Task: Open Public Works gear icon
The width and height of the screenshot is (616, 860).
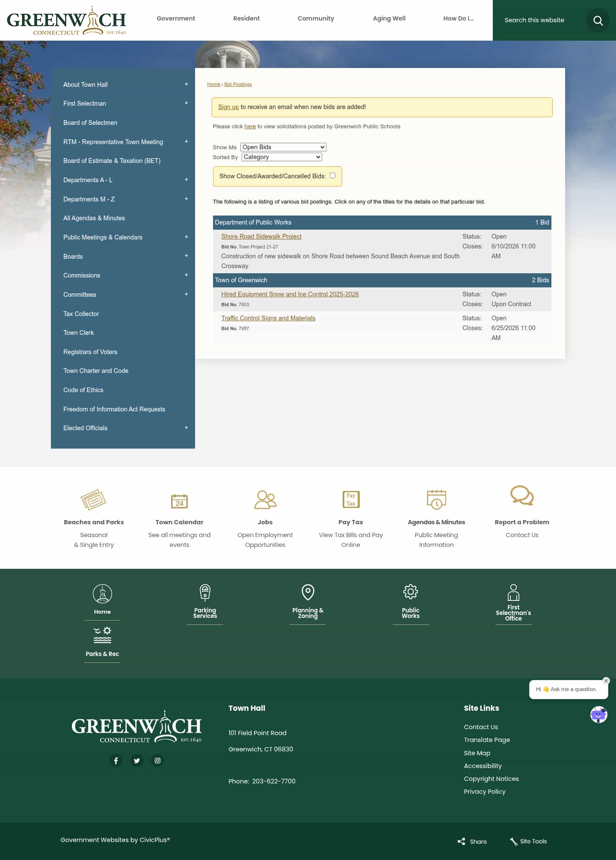Action: pos(411,592)
